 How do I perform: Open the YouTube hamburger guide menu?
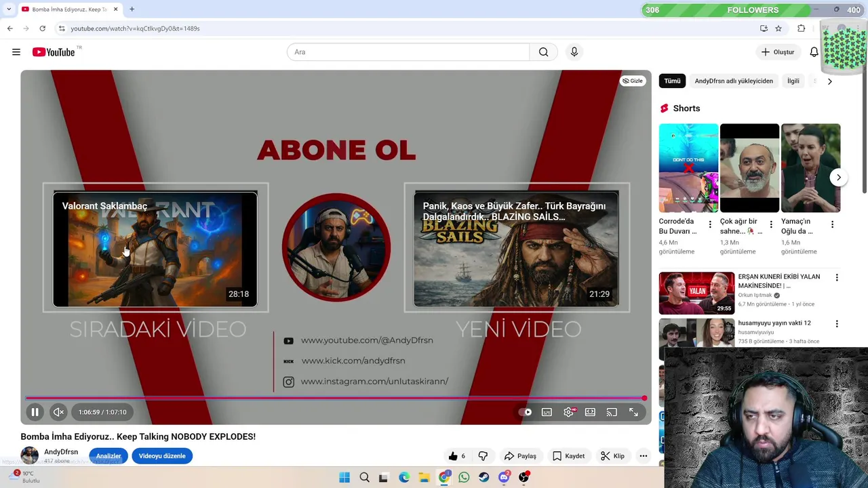16,52
